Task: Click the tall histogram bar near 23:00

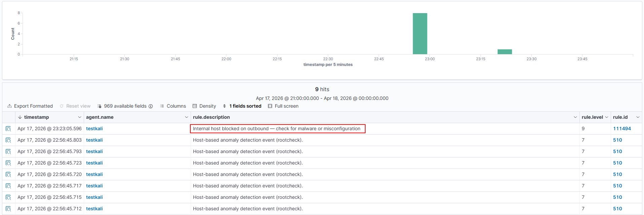Action: [x=420, y=34]
